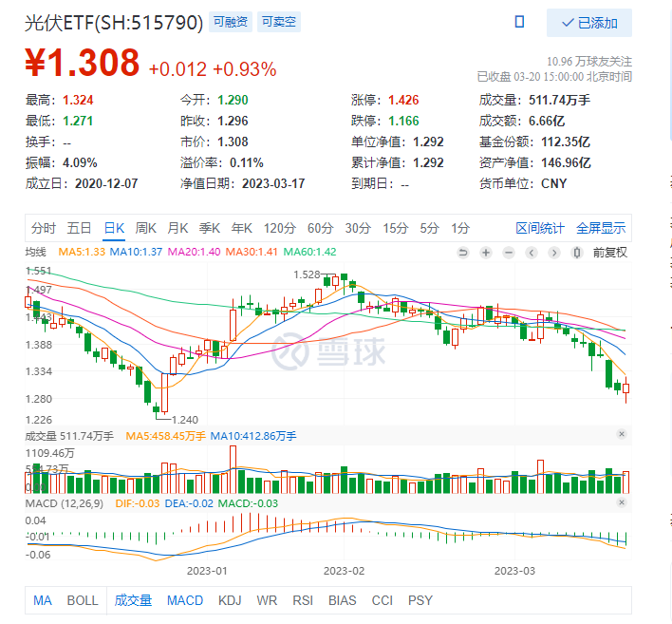This screenshot has width=672, height=624.
Task: Click the 2023-01 date axis label
Action: click(207, 571)
